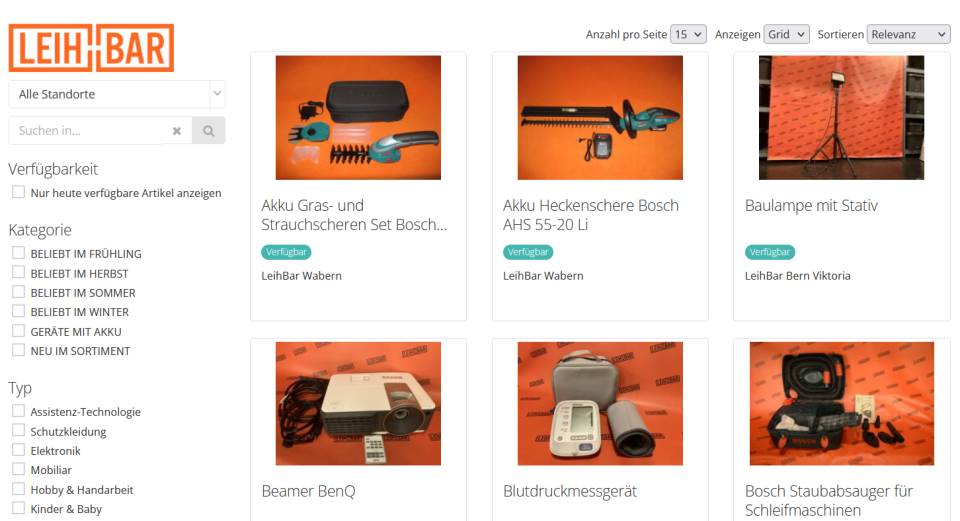Check the GERÄTE MIT AKKU category
Viewport: 960px width, 521px height.
click(18, 331)
